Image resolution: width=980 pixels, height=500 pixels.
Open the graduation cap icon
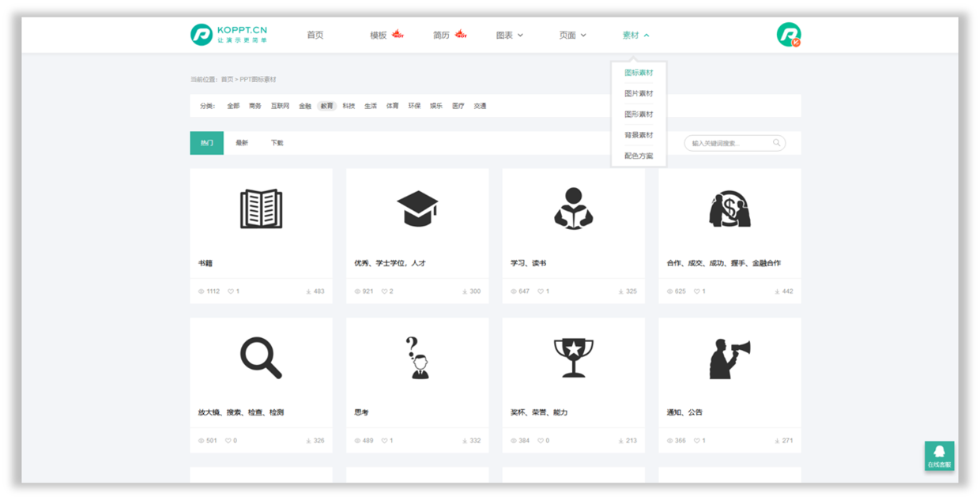pos(417,209)
